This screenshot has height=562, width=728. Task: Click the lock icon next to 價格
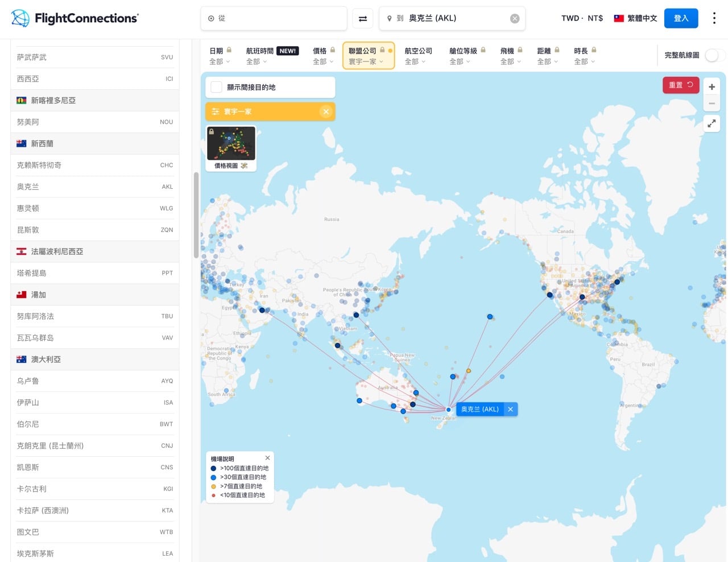333,50
